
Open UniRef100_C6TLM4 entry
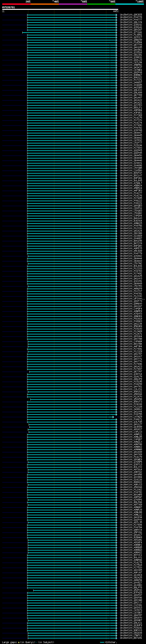(131, 63)
